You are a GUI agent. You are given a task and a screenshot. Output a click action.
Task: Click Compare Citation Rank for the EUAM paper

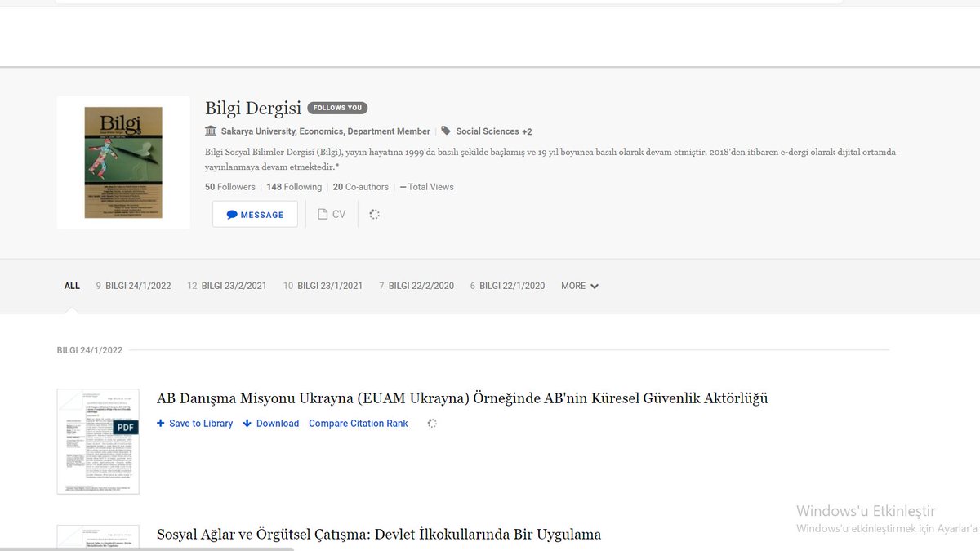[x=359, y=424]
